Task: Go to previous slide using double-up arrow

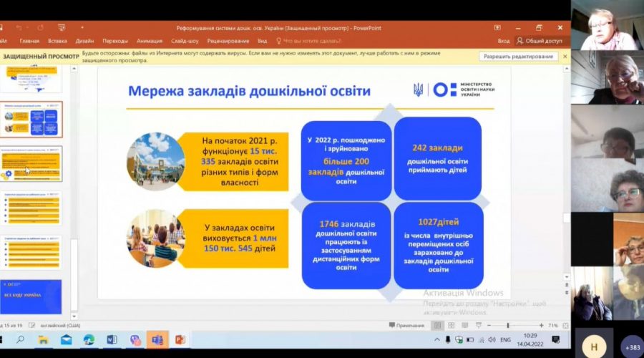Action: 567,285
